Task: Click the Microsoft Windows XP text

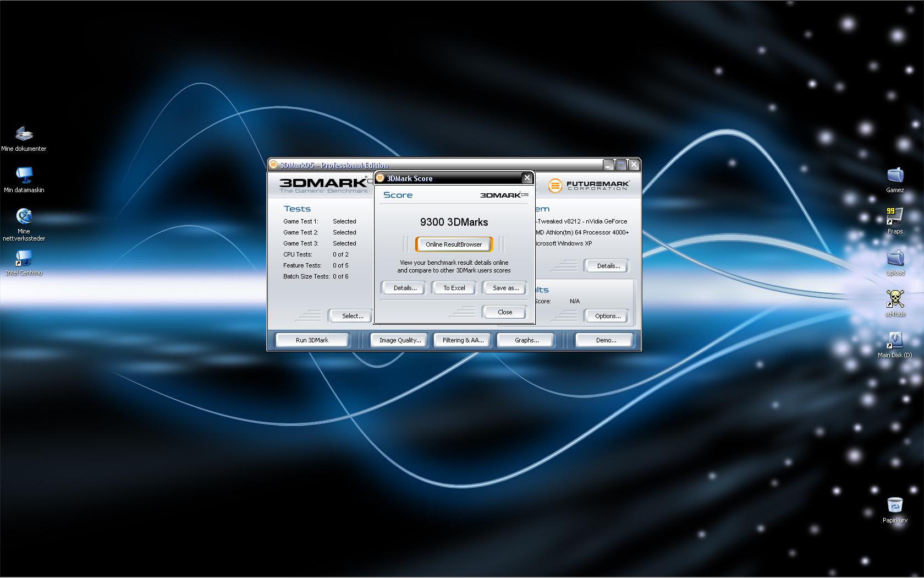Action: 564,243
